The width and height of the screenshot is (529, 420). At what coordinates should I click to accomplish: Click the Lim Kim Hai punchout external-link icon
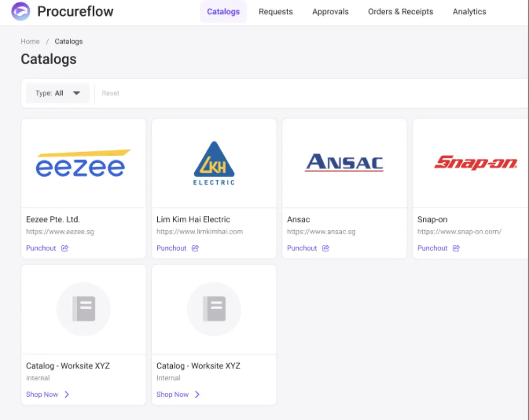pos(195,248)
